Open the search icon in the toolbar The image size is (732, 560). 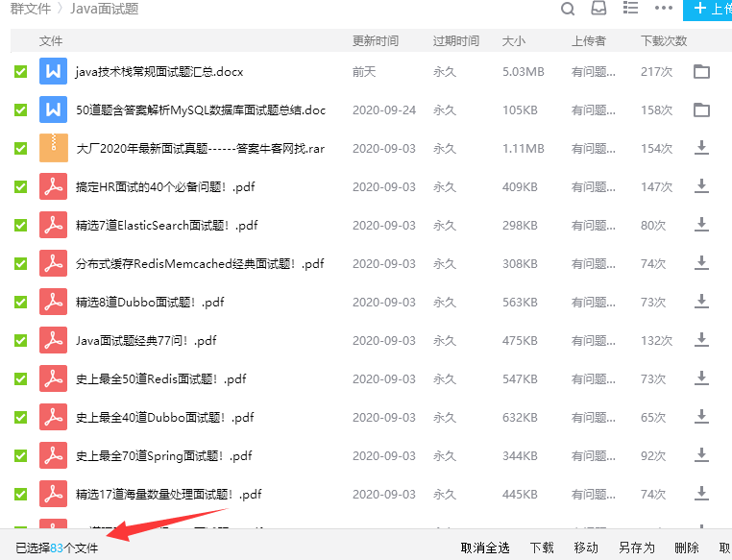tap(568, 9)
